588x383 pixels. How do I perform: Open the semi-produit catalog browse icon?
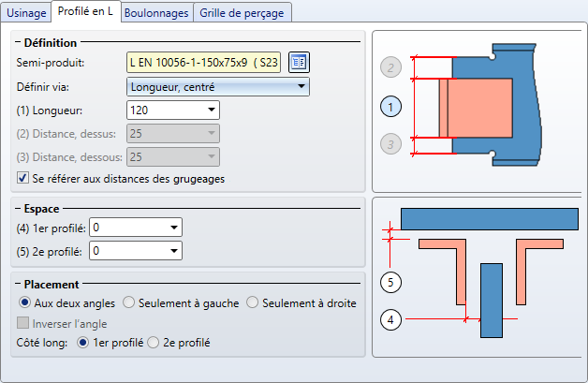[x=299, y=63]
